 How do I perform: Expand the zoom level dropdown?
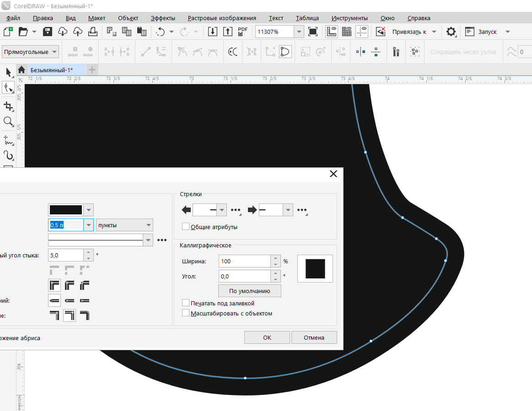pos(299,32)
